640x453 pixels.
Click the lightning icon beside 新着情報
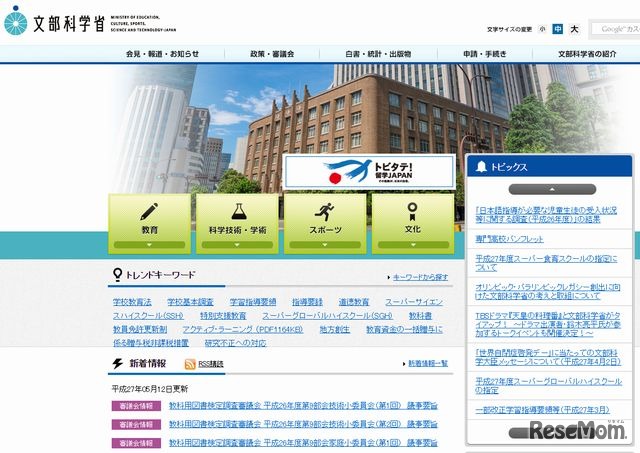coord(118,363)
